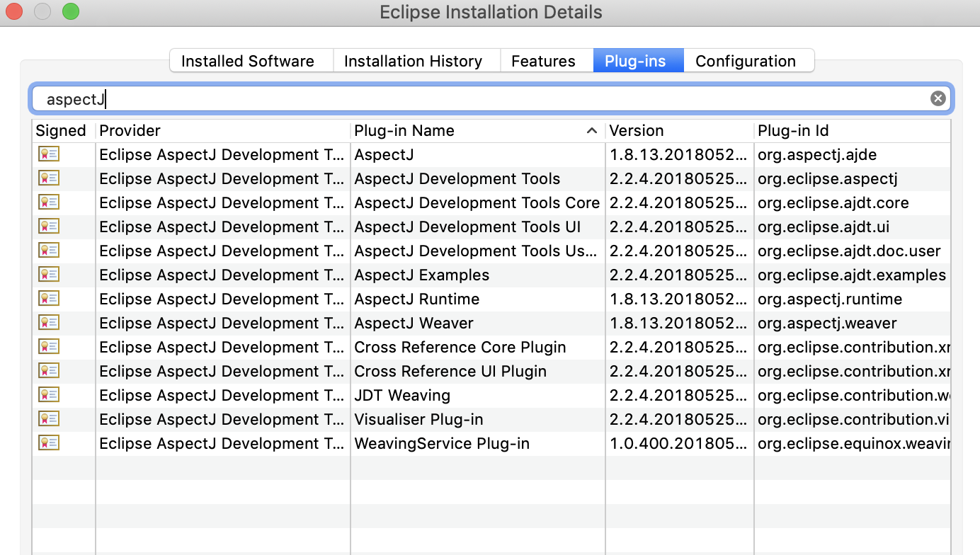Click the signed certificate icon for AspectJ row
Image resolution: width=980 pixels, height=555 pixels.
click(49, 154)
